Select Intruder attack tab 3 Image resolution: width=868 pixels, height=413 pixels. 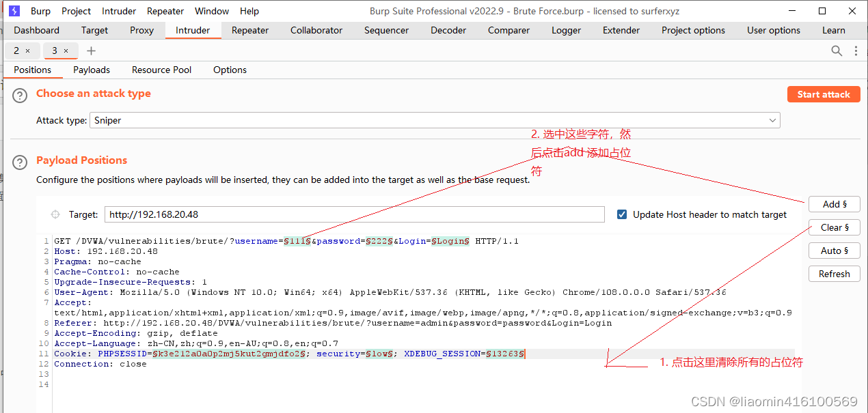click(x=55, y=51)
